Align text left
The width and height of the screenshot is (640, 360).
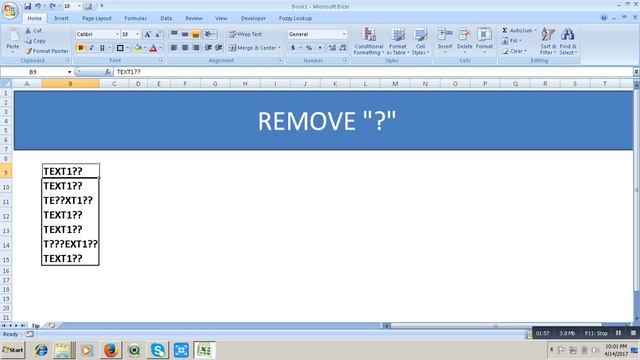click(x=174, y=48)
